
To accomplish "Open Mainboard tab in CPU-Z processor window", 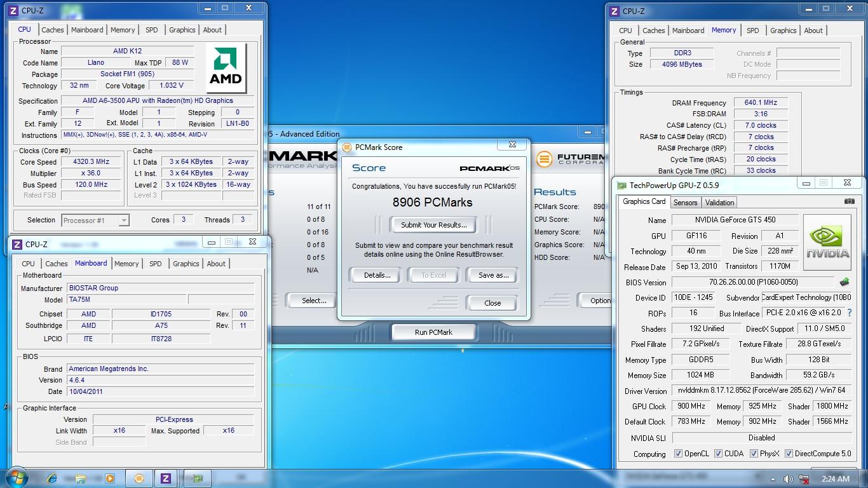I will 87,30.
